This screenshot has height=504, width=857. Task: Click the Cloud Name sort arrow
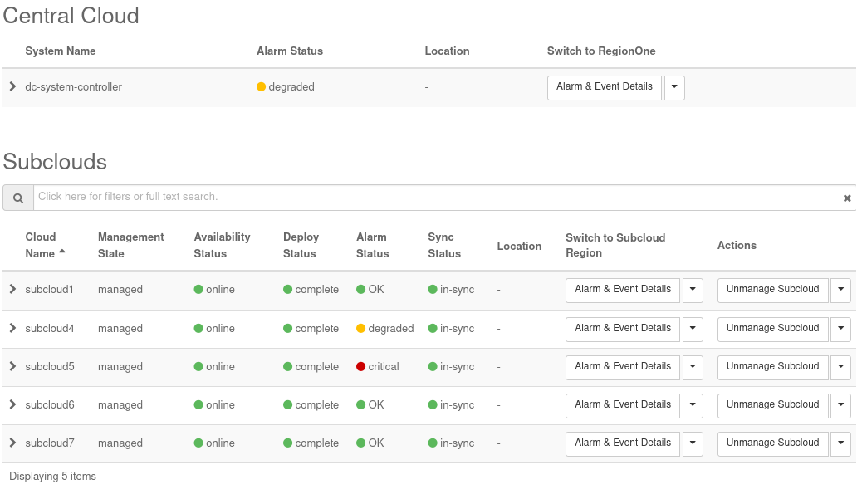click(x=62, y=252)
